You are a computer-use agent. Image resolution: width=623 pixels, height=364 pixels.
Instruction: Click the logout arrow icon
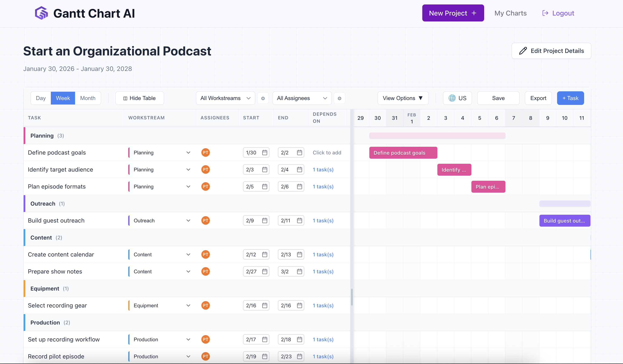(x=545, y=13)
